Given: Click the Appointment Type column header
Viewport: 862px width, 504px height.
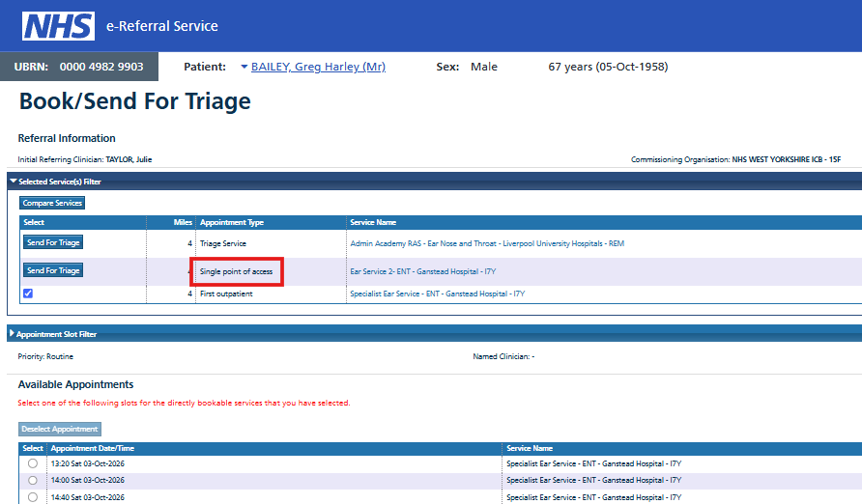Looking at the screenshot, I should pos(231,222).
